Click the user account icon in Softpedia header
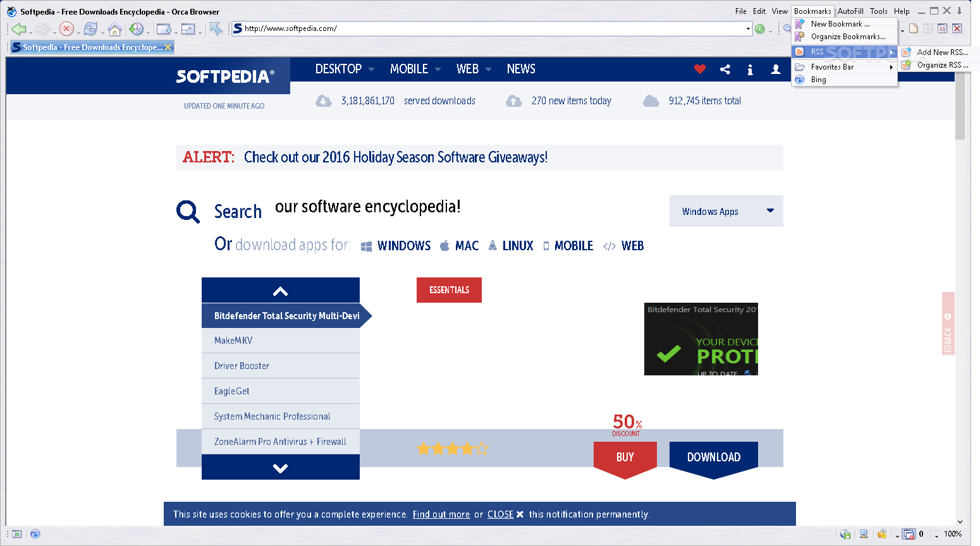This screenshot has width=980, height=546. tap(776, 69)
